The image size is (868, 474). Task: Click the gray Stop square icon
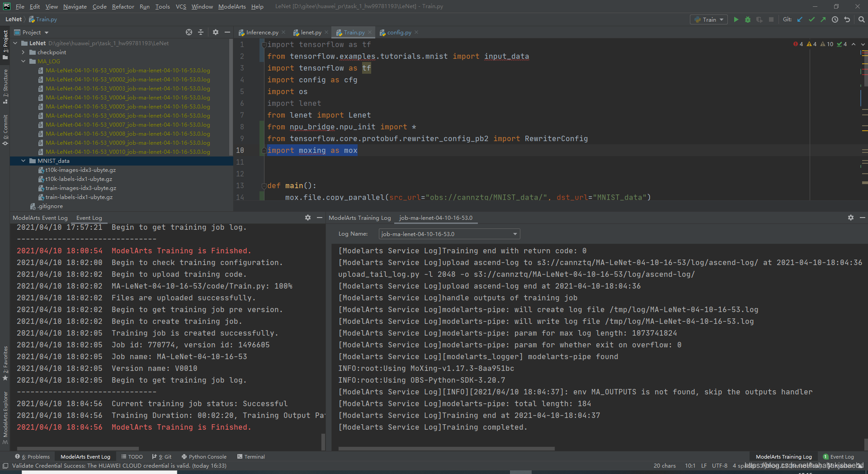(x=771, y=19)
